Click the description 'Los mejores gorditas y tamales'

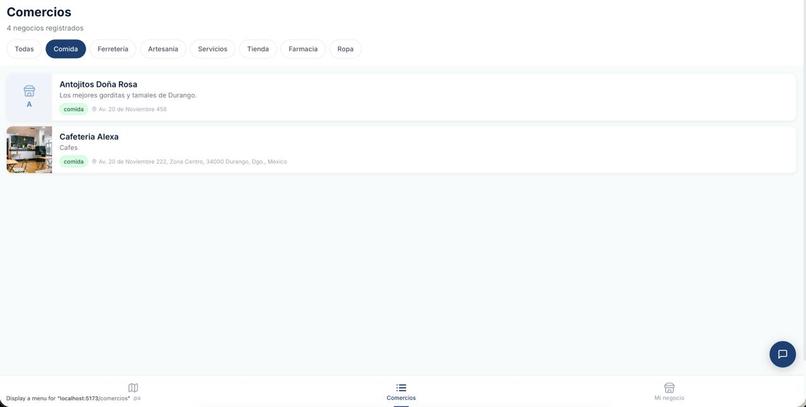128,96
